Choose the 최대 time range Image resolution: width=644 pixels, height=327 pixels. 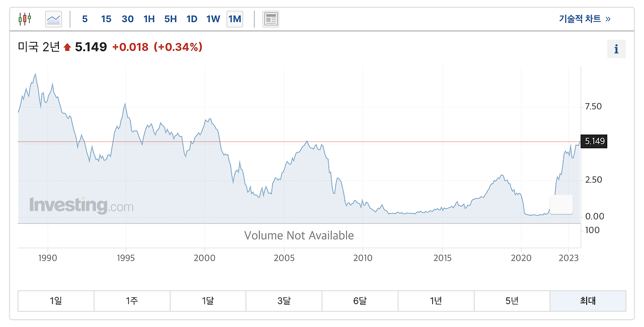[x=588, y=301]
